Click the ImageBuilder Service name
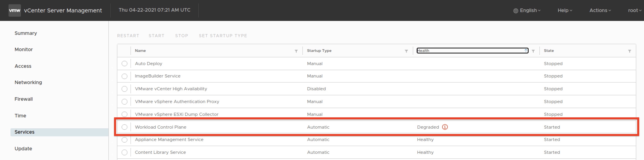The width and height of the screenshot is (644, 160). point(157,76)
